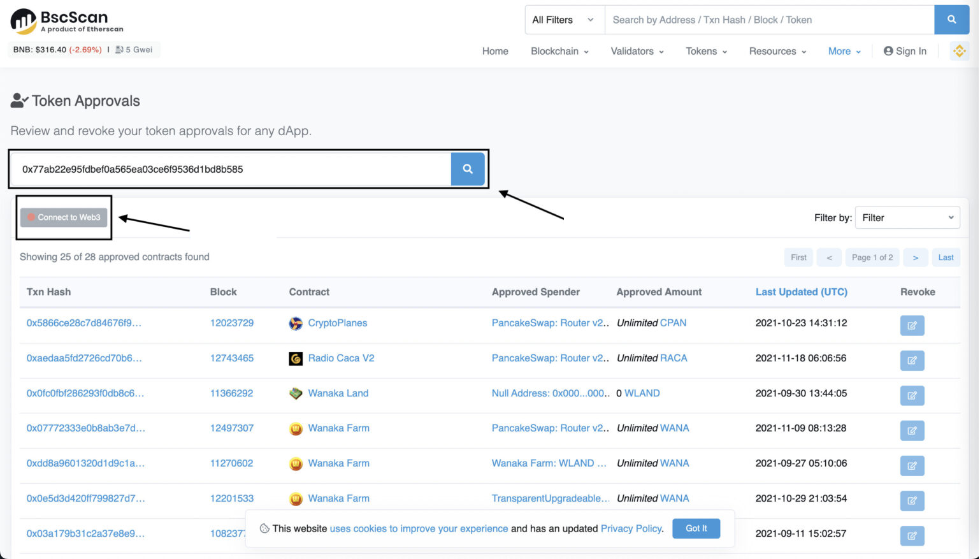This screenshot has height=559, width=980.
Task: Open the Validators menu
Action: tap(637, 51)
